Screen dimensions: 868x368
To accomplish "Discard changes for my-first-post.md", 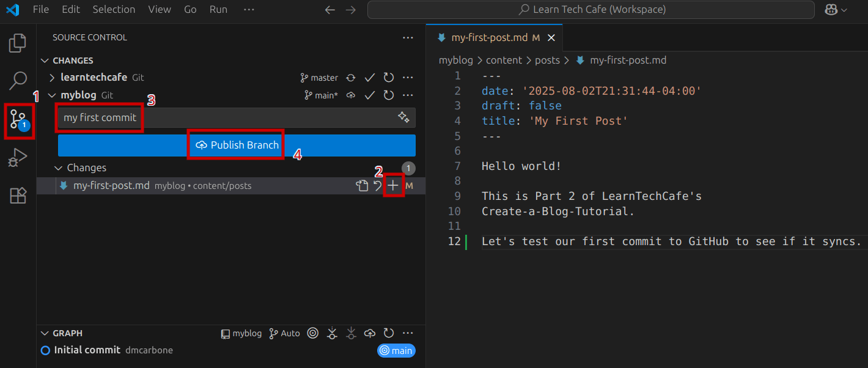I will pyautogui.click(x=378, y=186).
